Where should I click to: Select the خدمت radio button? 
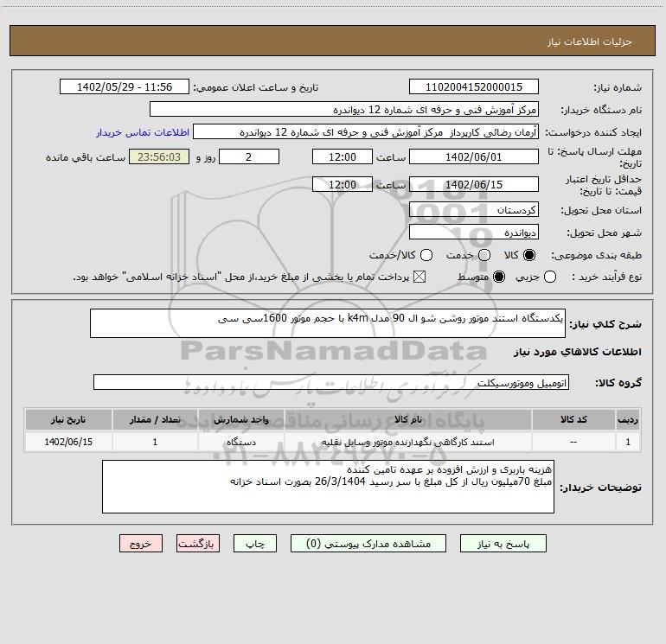click(484, 255)
